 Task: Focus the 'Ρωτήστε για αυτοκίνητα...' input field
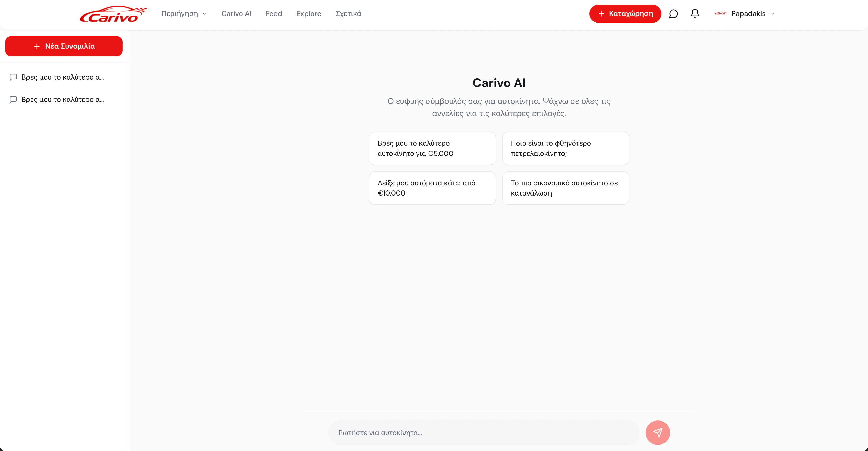(484, 433)
